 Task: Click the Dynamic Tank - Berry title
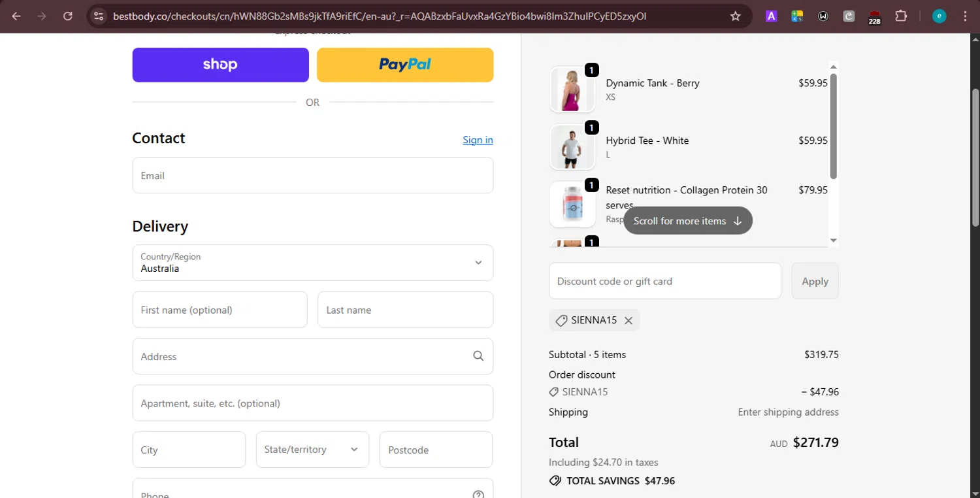click(x=653, y=83)
